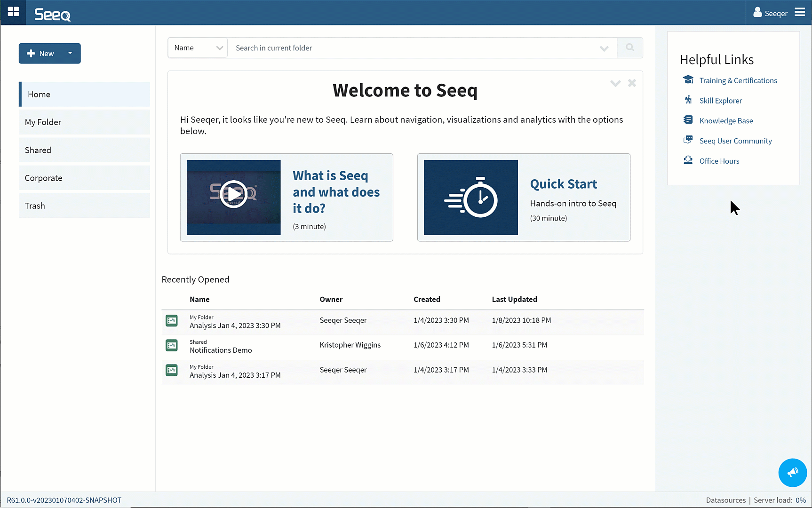Click the Owner column header
Viewport: 812px width, 508px height.
click(331, 300)
